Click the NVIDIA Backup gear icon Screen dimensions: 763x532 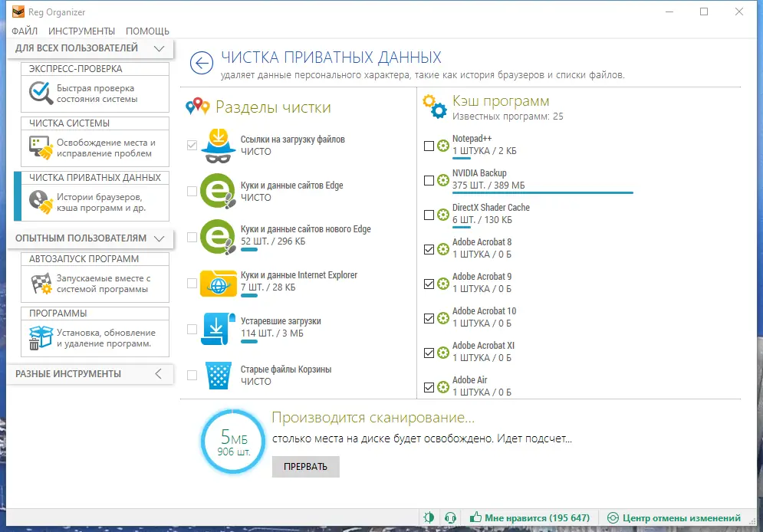pyautogui.click(x=442, y=180)
